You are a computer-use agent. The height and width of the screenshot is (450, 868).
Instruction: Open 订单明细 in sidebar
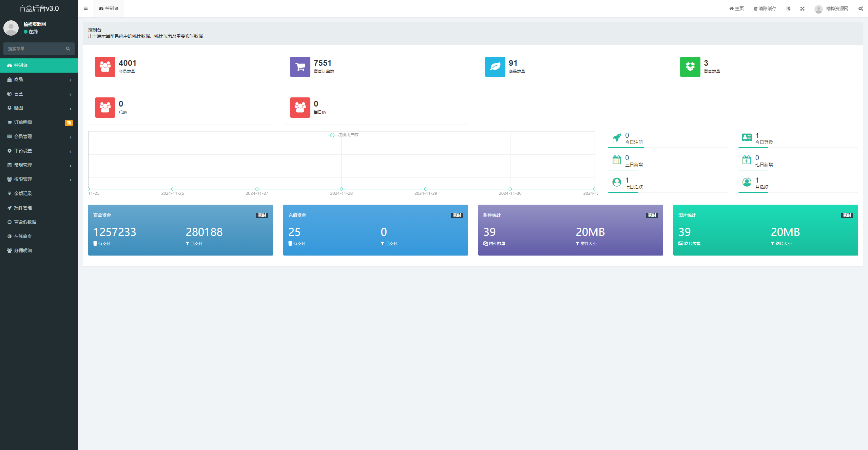[39, 122]
